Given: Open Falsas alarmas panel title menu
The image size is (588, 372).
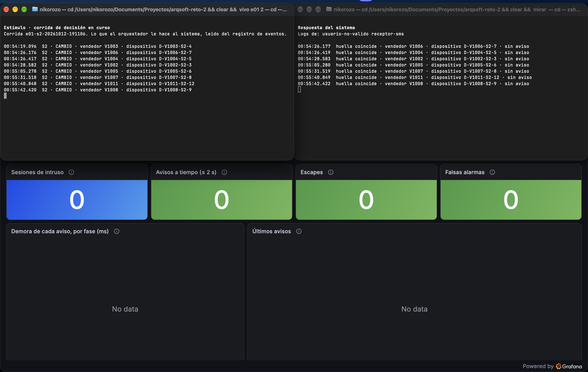Looking at the screenshot, I should [x=465, y=172].
